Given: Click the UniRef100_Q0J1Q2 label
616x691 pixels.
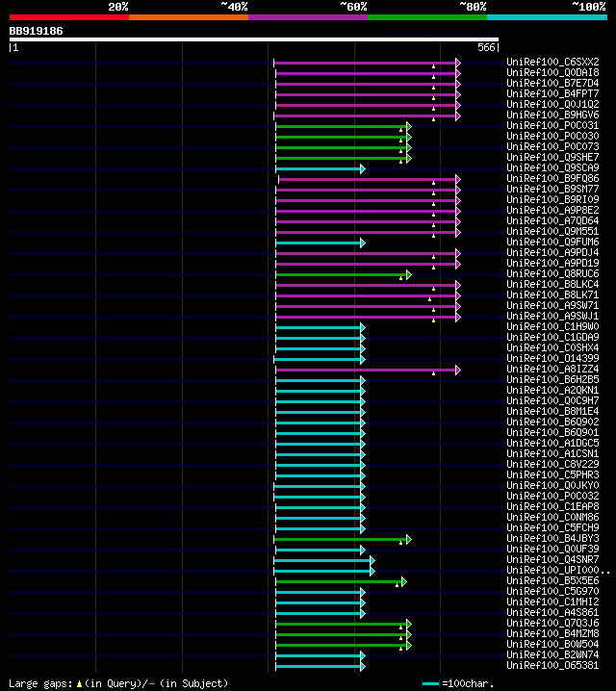Looking at the screenshot, I should coord(552,105).
